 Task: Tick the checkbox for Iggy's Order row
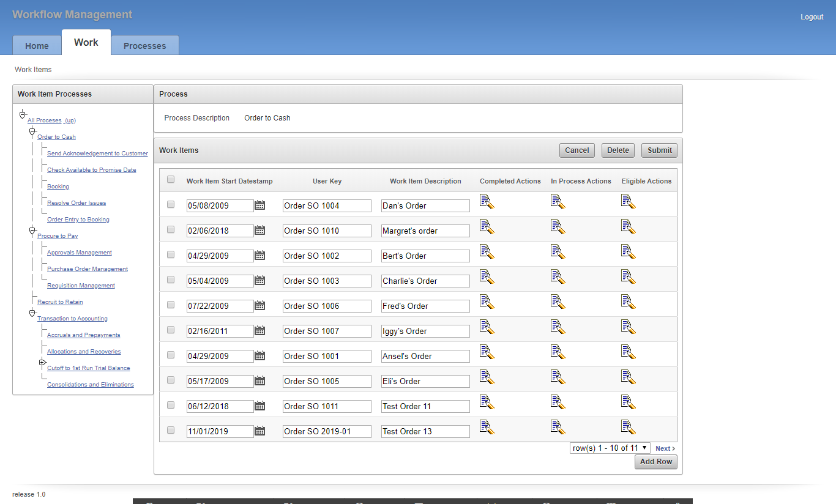pyautogui.click(x=171, y=330)
